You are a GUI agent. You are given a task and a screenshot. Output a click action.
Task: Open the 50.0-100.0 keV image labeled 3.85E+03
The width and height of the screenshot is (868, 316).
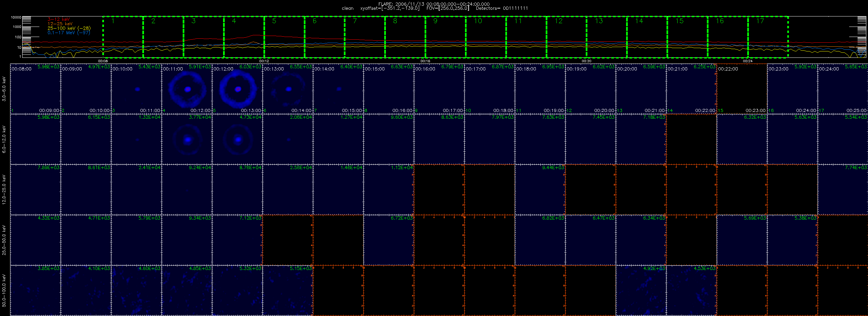coord(36,290)
